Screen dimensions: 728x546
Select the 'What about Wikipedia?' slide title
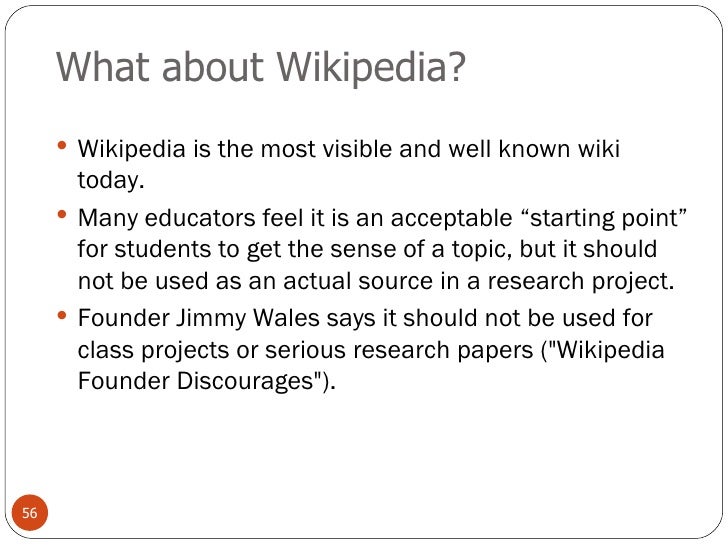pyautogui.click(x=260, y=67)
